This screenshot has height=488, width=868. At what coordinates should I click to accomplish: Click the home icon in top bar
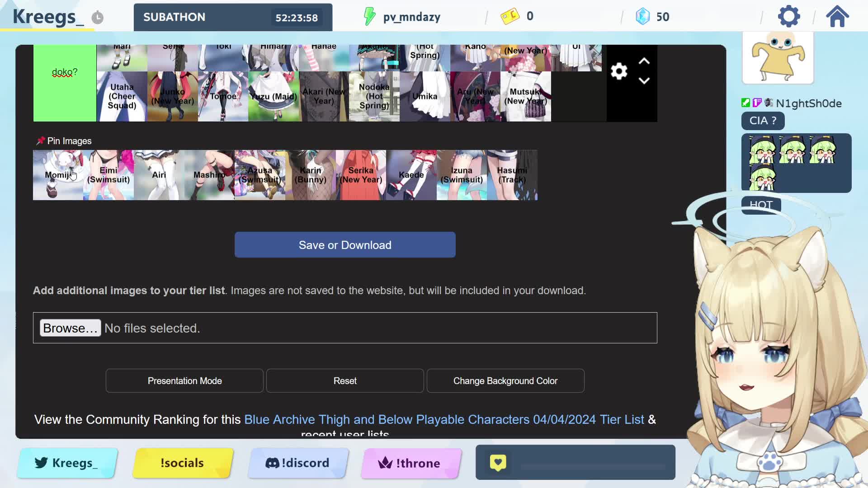(x=837, y=17)
